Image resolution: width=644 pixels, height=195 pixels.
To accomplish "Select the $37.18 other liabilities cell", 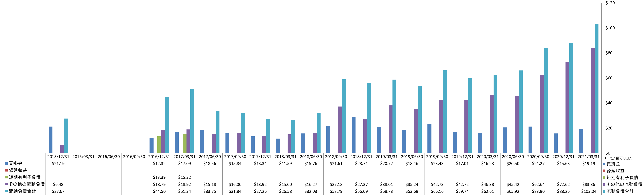I will 336,184.
